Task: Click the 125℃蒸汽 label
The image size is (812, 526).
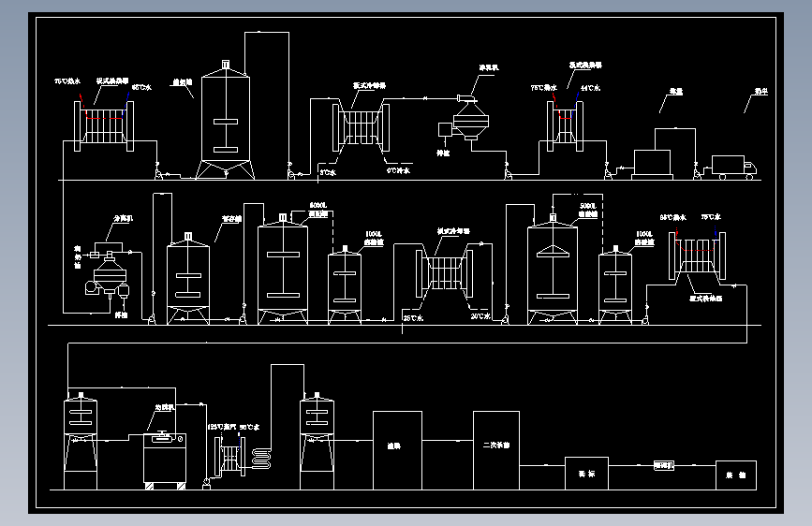Action: coord(222,427)
